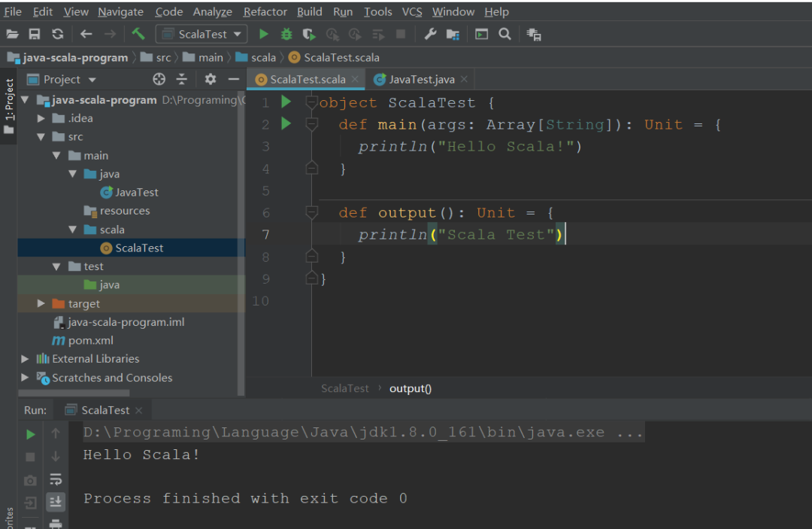Image resolution: width=812 pixels, height=529 pixels.
Task: Rerun ScalaTest in the Run panel
Action: (x=31, y=434)
